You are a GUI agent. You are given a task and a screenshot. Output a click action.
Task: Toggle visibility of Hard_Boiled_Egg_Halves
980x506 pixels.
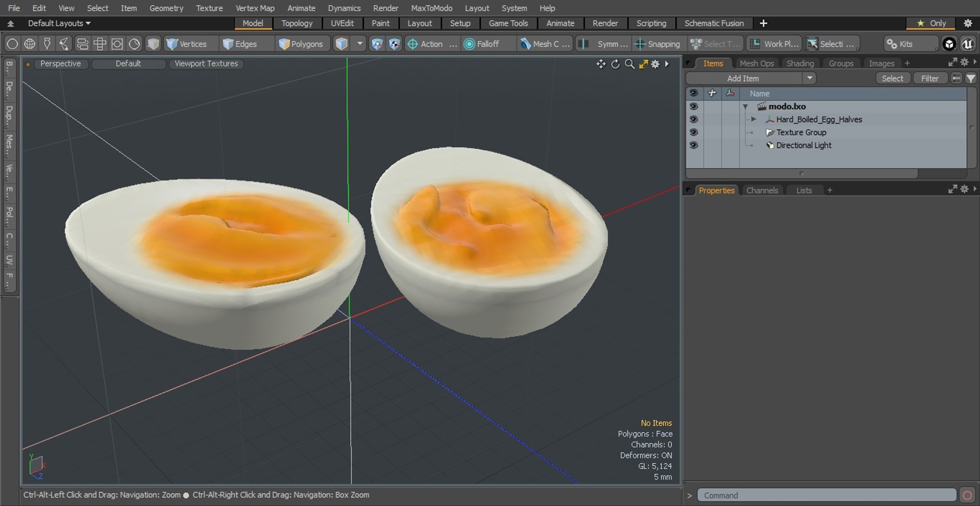click(693, 119)
